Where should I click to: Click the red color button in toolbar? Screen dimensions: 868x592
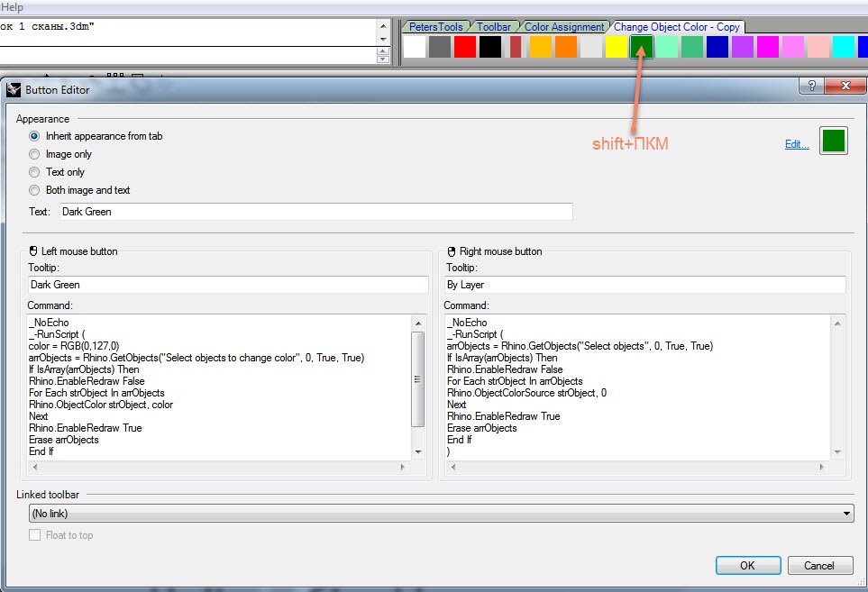click(x=465, y=47)
